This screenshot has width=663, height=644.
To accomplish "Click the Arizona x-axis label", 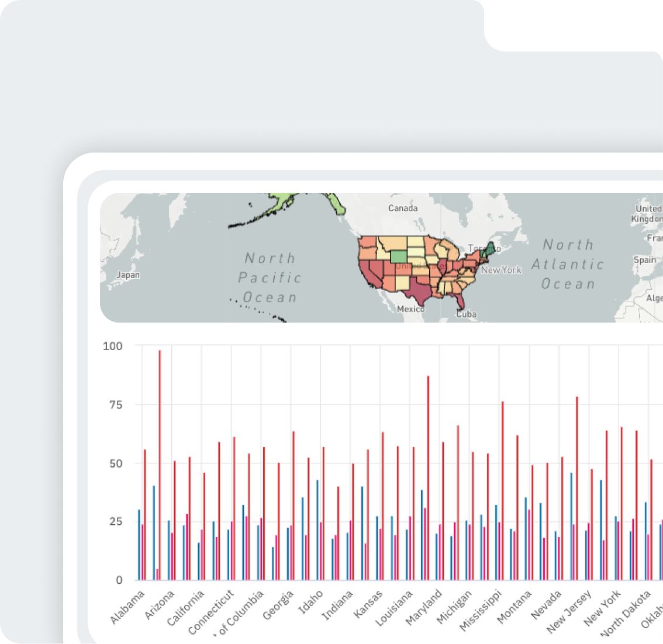I will point(160,605).
